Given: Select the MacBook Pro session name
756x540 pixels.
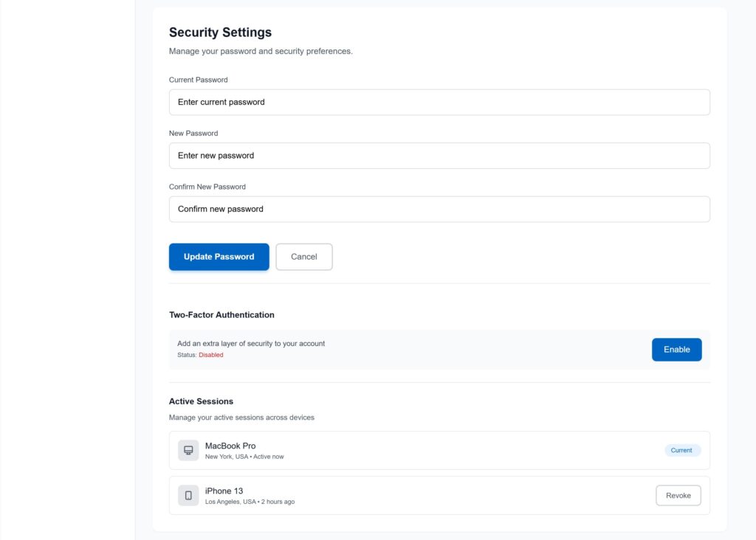Looking at the screenshot, I should 230,446.
